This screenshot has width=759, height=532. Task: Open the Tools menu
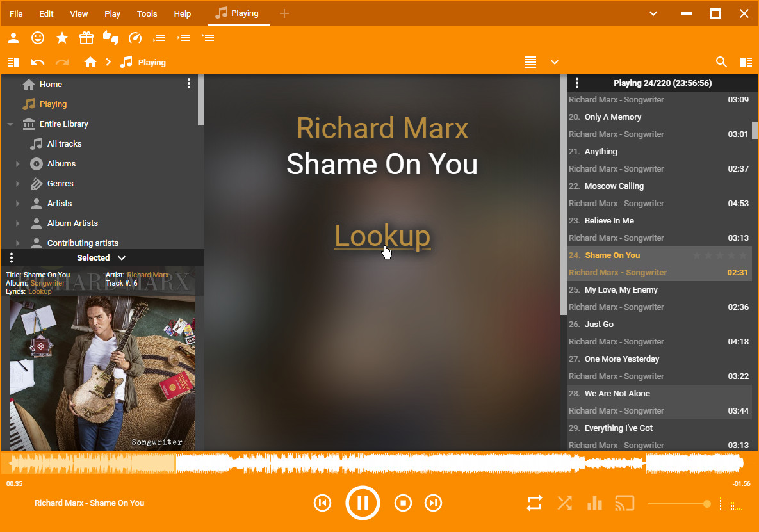[x=147, y=13]
